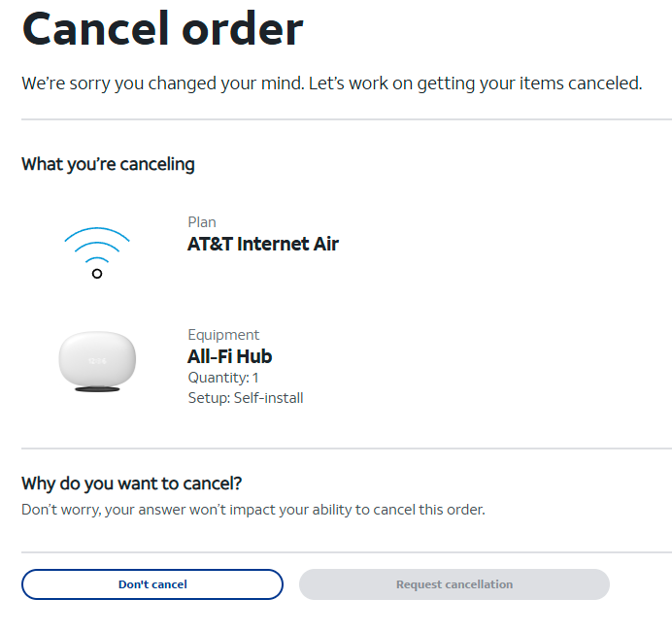
Task: Select the Cancel order page heading
Action: click(162, 28)
